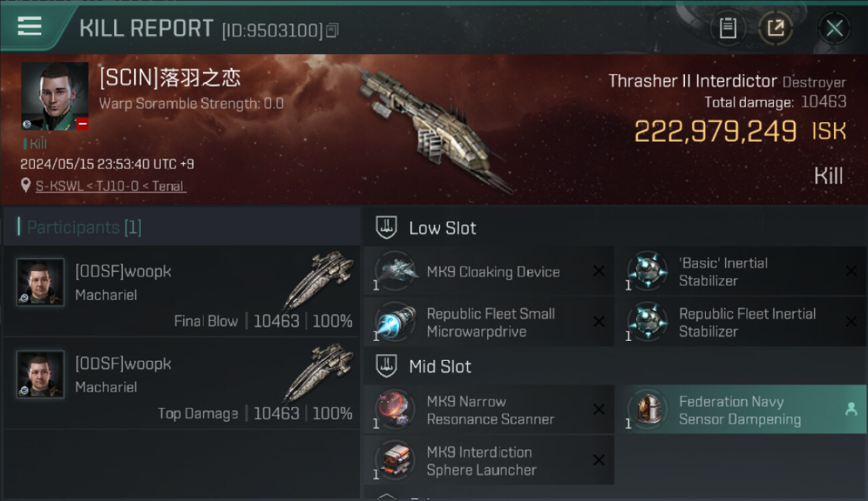Viewport: 868px width, 501px height.
Task: Select Republic Fleet Small Microwarpdrive icon
Action: [x=395, y=322]
